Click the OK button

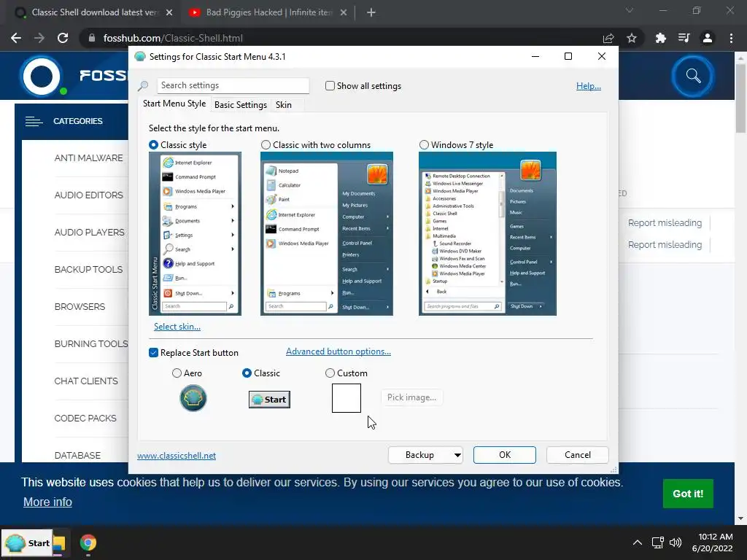[505, 455]
